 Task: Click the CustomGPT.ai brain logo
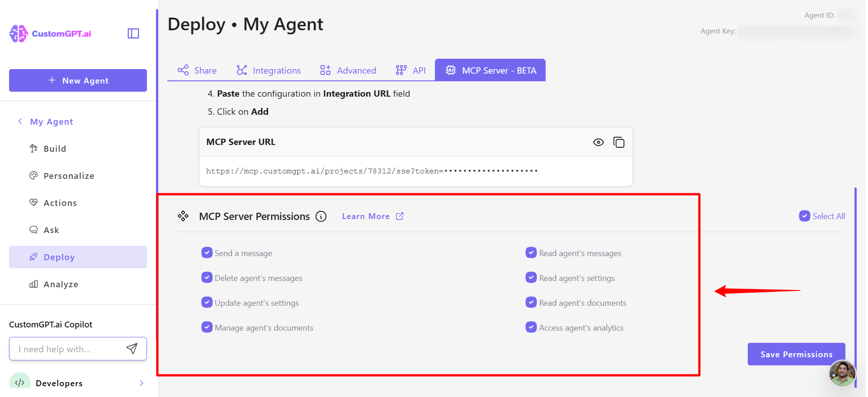click(19, 34)
